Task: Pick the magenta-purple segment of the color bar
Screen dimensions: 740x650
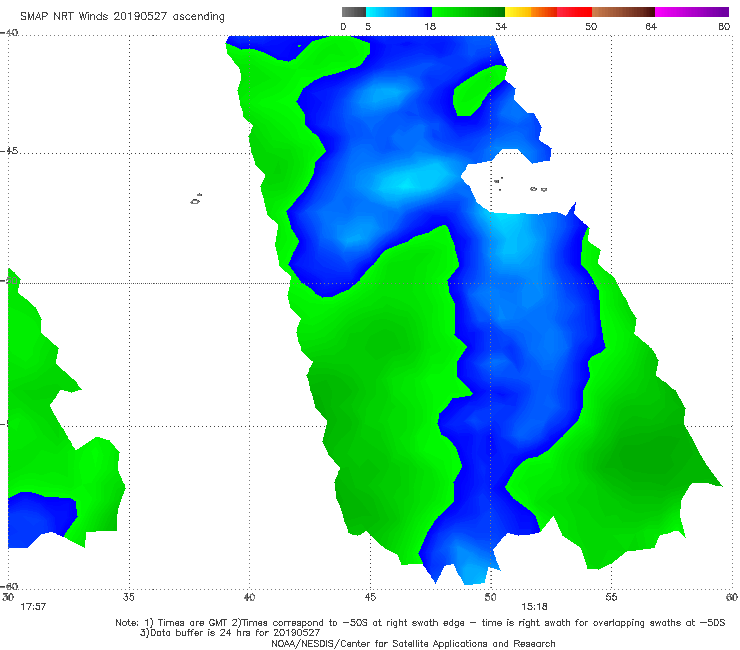Action: tap(692, 12)
